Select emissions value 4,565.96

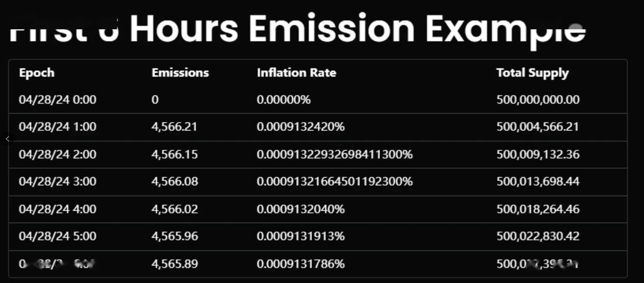click(175, 236)
